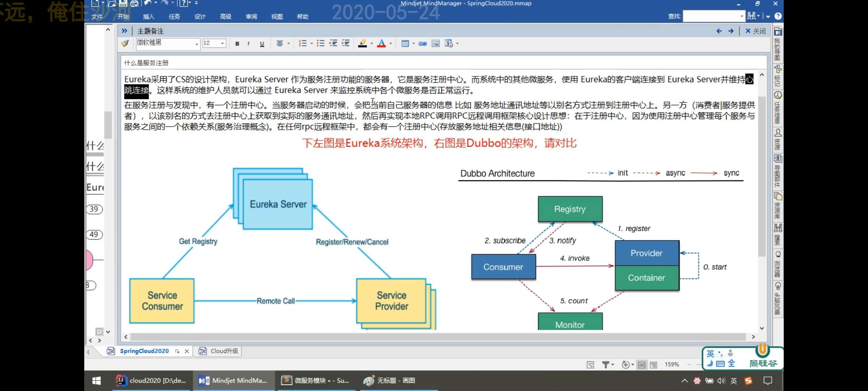Screen dimensions: 868x391
Task: Open the font family dropdown
Action: click(x=197, y=43)
